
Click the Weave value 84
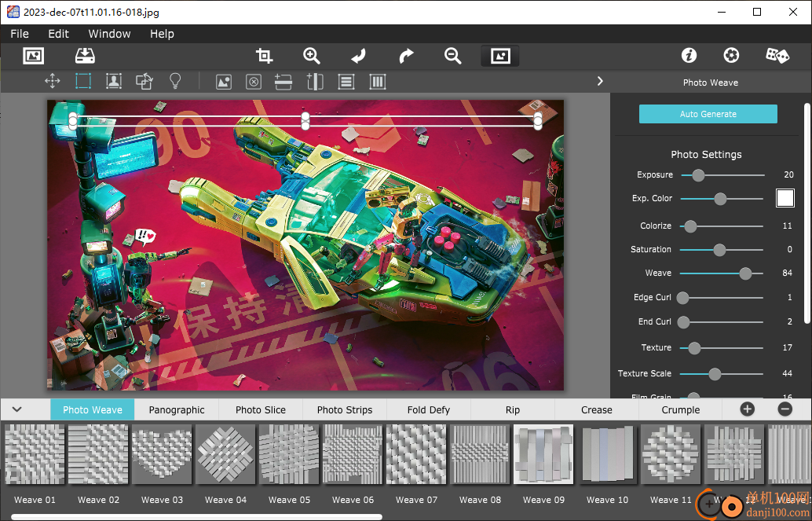click(787, 273)
